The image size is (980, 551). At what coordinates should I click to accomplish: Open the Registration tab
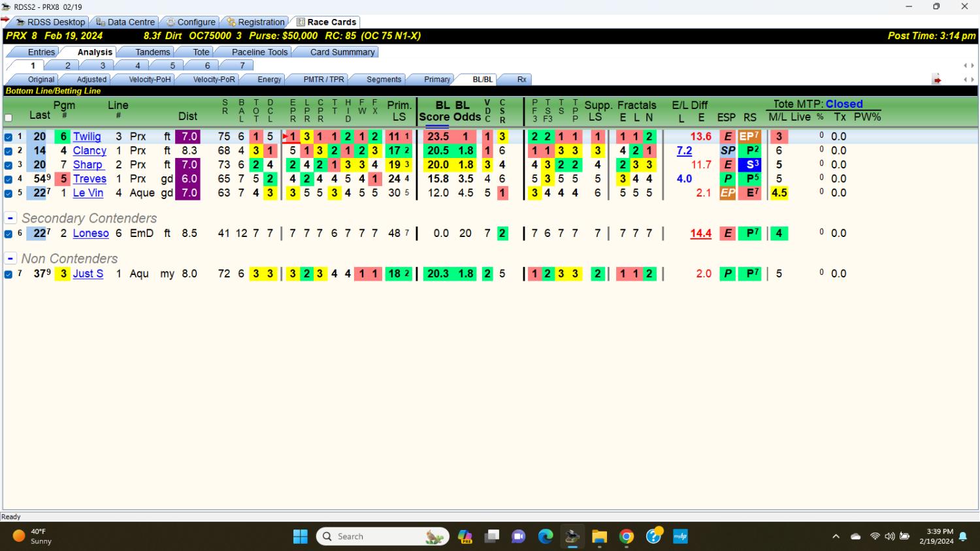tap(255, 22)
